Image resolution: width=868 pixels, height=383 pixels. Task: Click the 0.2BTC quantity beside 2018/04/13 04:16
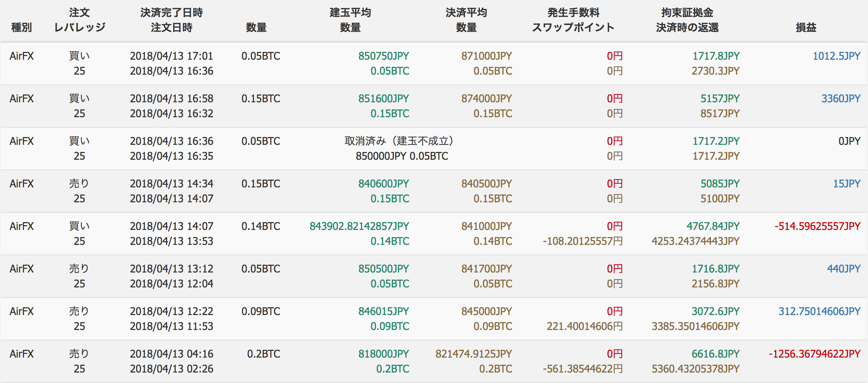tap(263, 354)
